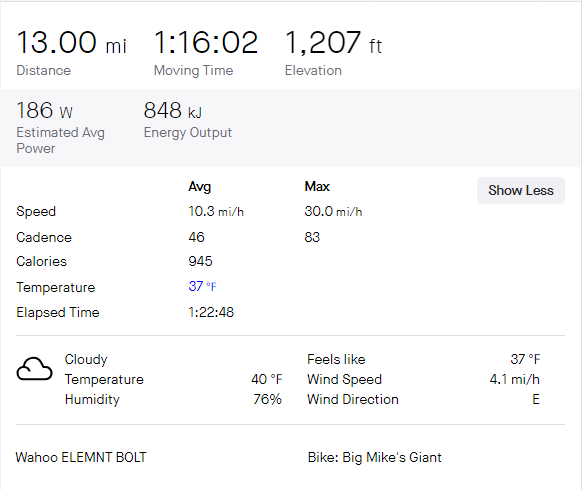Click the cloudy weather icon
The height and width of the screenshot is (490, 582).
(35, 369)
